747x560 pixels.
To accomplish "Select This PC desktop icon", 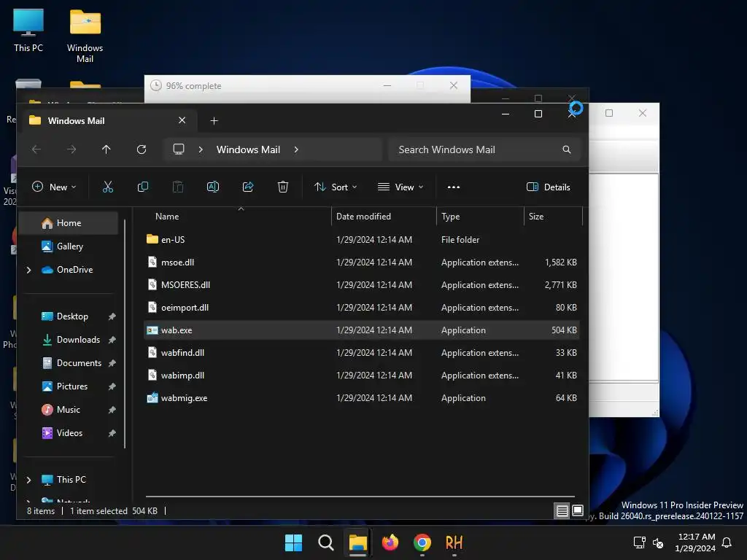I will 28,31.
